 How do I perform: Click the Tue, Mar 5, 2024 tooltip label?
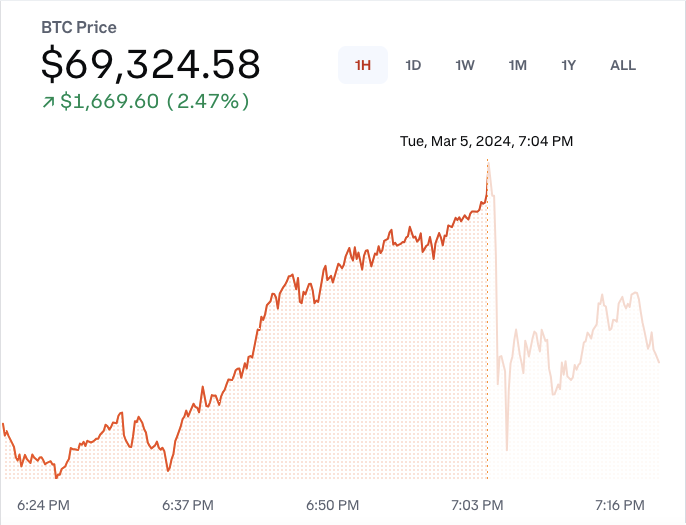486,142
